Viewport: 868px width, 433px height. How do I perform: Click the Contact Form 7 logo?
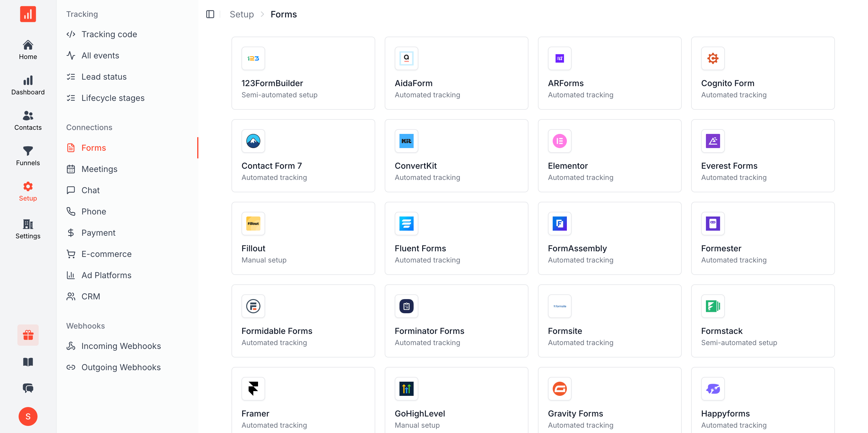[x=253, y=141]
